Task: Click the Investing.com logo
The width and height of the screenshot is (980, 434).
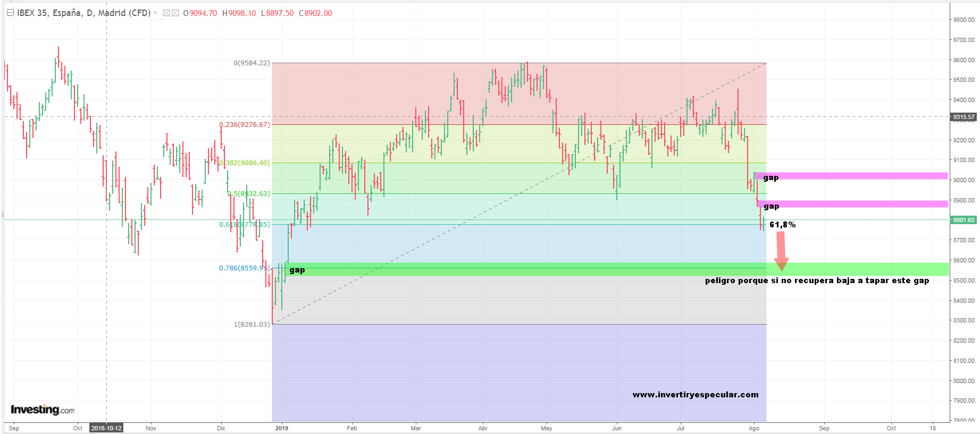Action: click(x=43, y=410)
